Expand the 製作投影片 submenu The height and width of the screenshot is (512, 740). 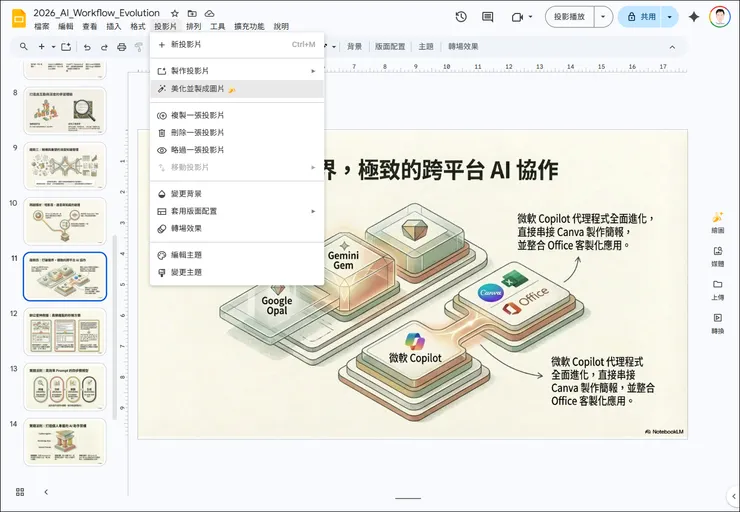click(x=313, y=71)
